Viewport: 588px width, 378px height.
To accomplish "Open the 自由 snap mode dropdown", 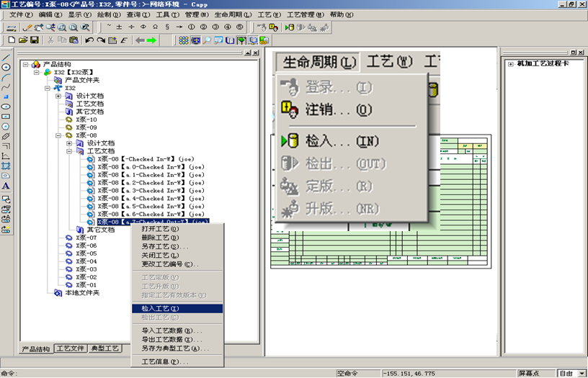I will click(x=580, y=373).
